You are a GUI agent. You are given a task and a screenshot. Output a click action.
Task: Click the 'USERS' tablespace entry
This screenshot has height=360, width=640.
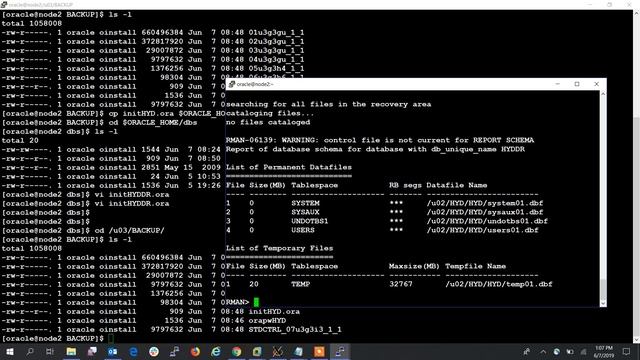(x=303, y=230)
